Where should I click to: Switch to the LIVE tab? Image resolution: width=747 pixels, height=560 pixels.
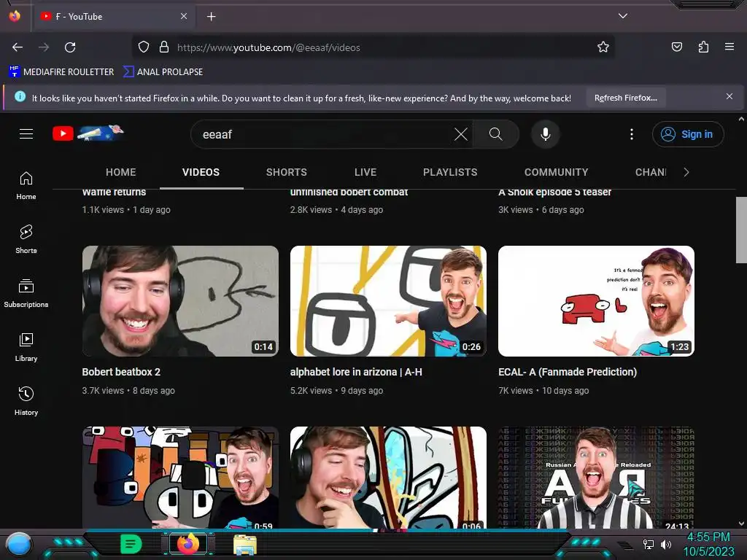(365, 172)
